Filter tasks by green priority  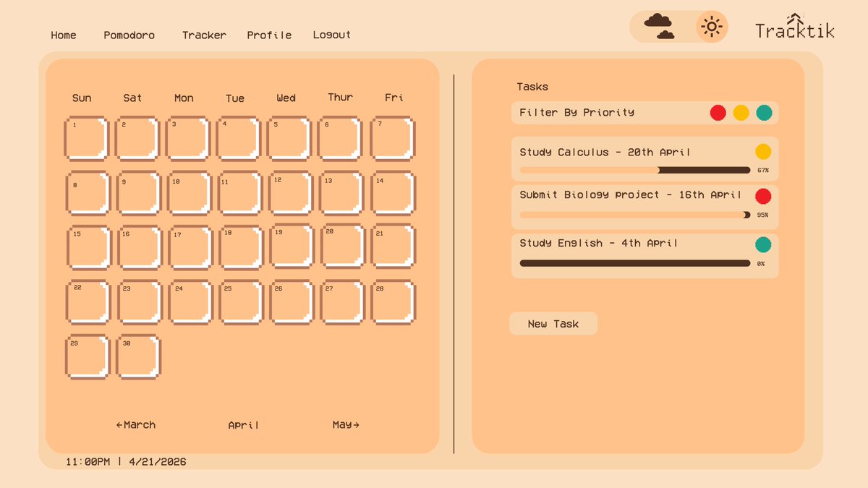point(764,113)
